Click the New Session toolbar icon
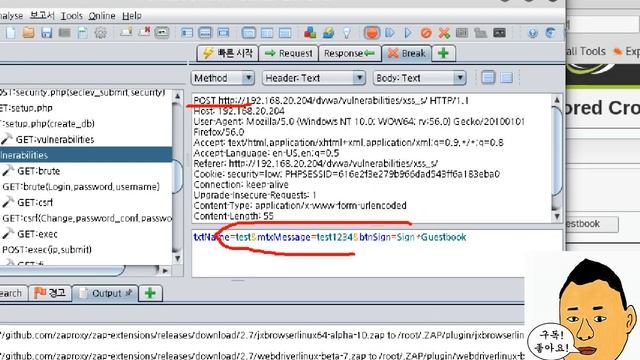 coord(11,33)
